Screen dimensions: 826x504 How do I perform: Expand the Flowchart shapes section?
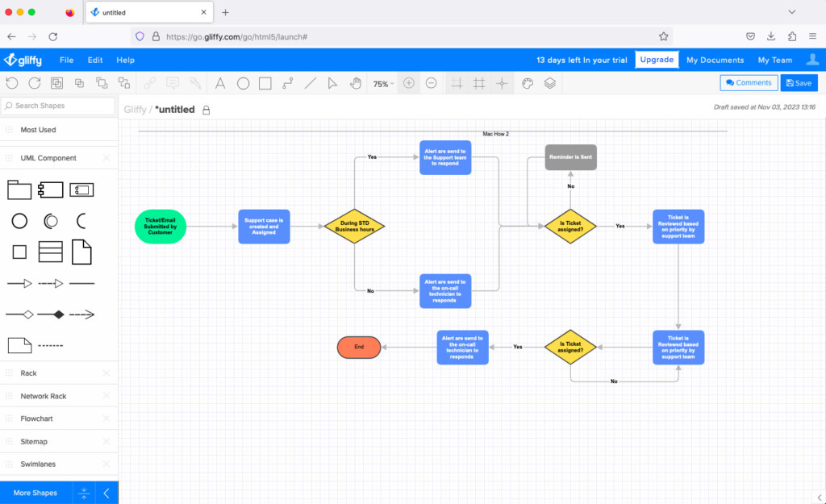click(59, 419)
